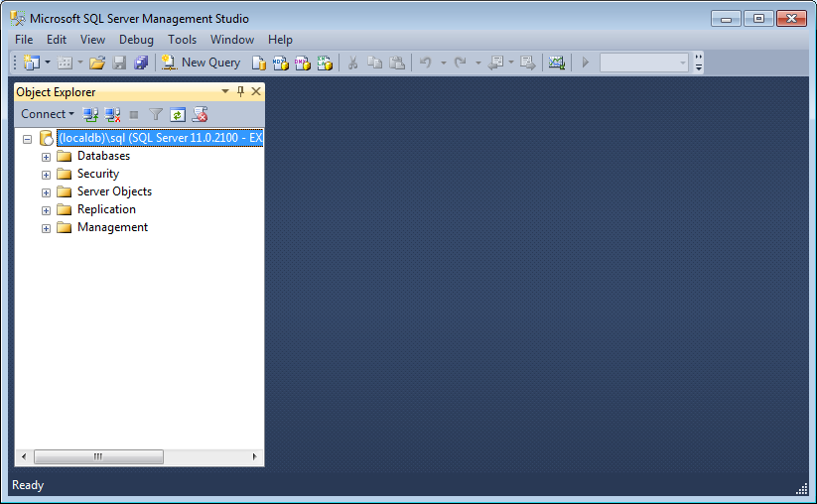Viewport: 817px width, 504px height.
Task: Expand the Management folder
Action: (46, 228)
